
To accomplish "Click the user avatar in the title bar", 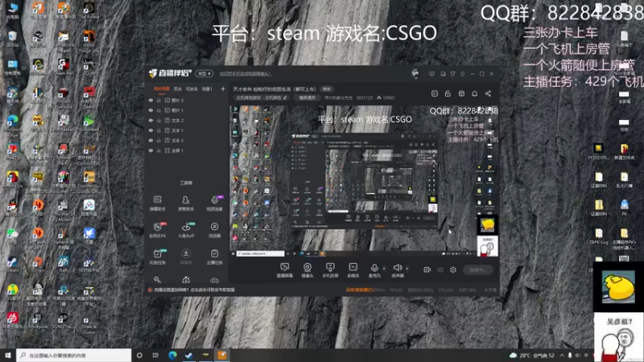I will (415, 73).
